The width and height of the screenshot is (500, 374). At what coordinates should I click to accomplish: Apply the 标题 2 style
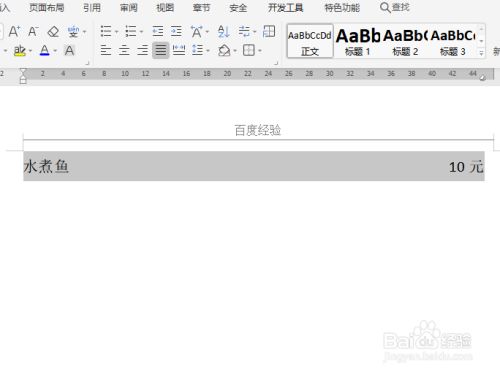405,41
